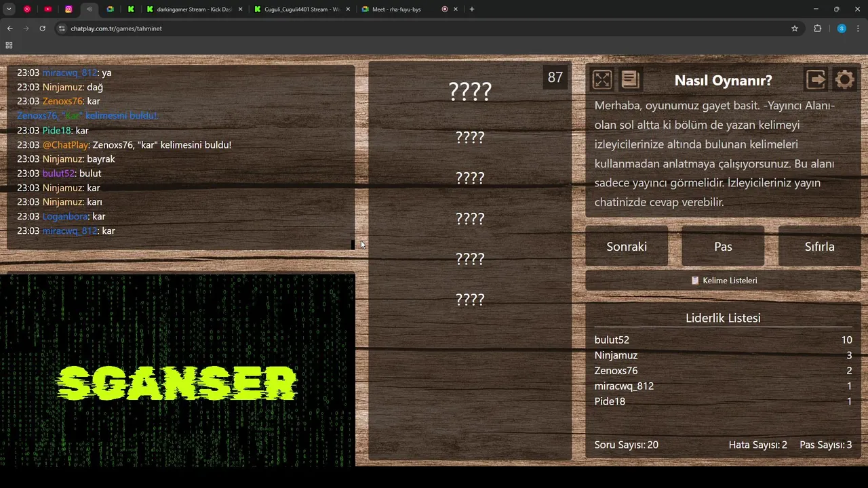Image resolution: width=868 pixels, height=488 pixels.
Task: Select bulut52 row in leaderboard
Action: (723, 340)
